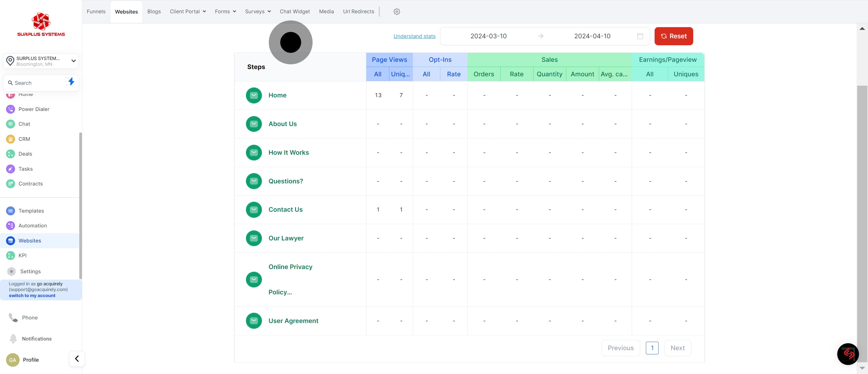The image size is (868, 374).
Task: Switch to the Funnels tab
Action: (96, 11)
